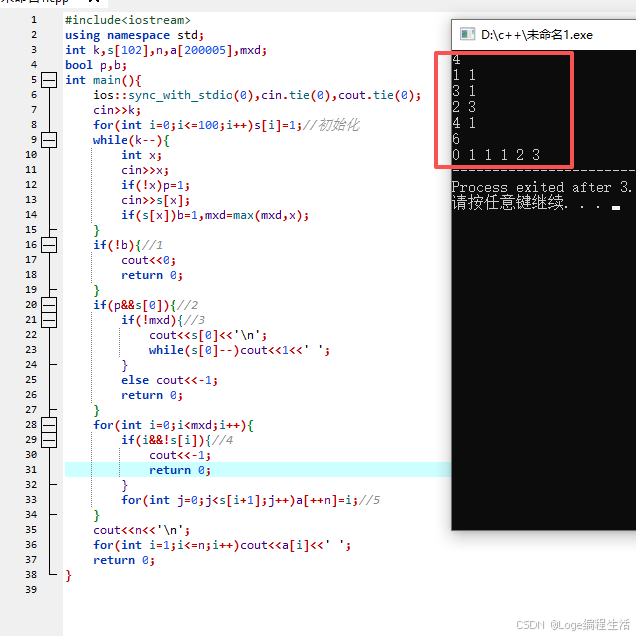Click the 'if(!x)p=1;' statement
The height and width of the screenshot is (636, 636).
pos(155,185)
